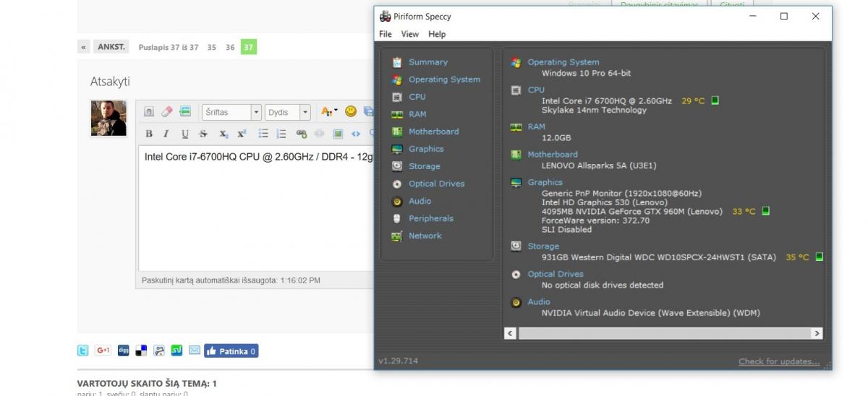Open the View menu in Speccy
Image resolution: width=868 pixels, height=396 pixels.
(x=410, y=34)
